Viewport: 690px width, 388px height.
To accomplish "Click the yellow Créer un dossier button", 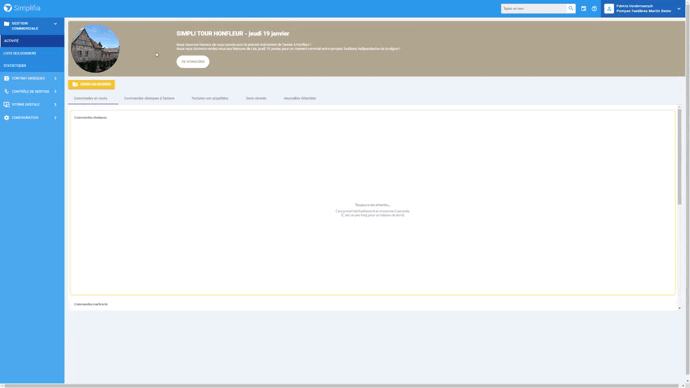I will [92, 84].
